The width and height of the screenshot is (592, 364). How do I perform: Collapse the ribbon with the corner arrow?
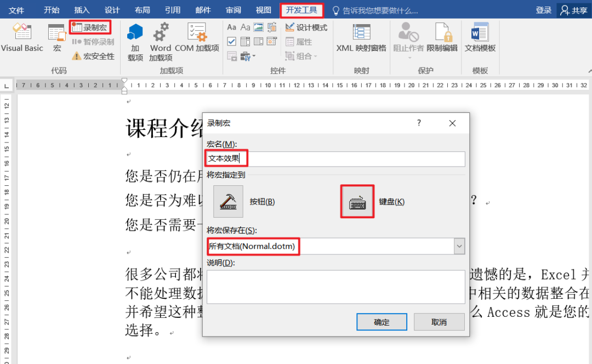point(589,71)
